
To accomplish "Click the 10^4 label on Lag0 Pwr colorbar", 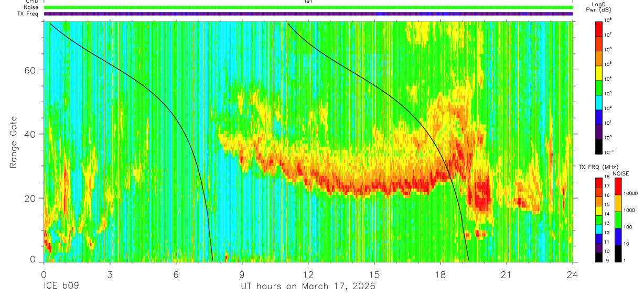I will click(x=608, y=79).
